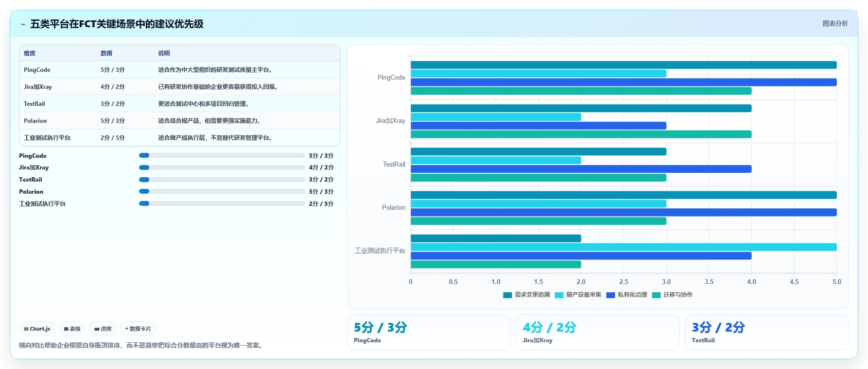Click the 工业测试执行平台 label on the chart axis

380,251
